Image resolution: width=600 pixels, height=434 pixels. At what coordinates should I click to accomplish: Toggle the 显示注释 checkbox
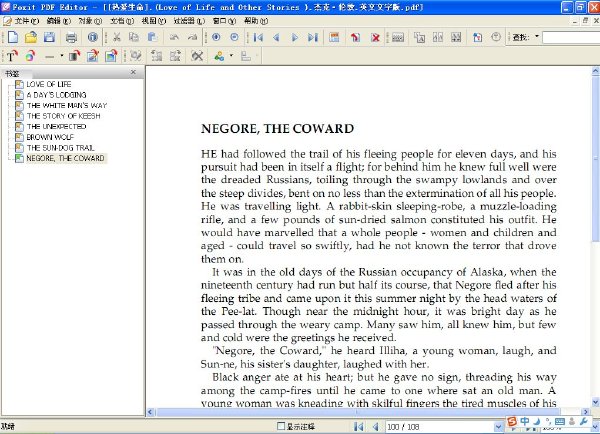pos(281,426)
